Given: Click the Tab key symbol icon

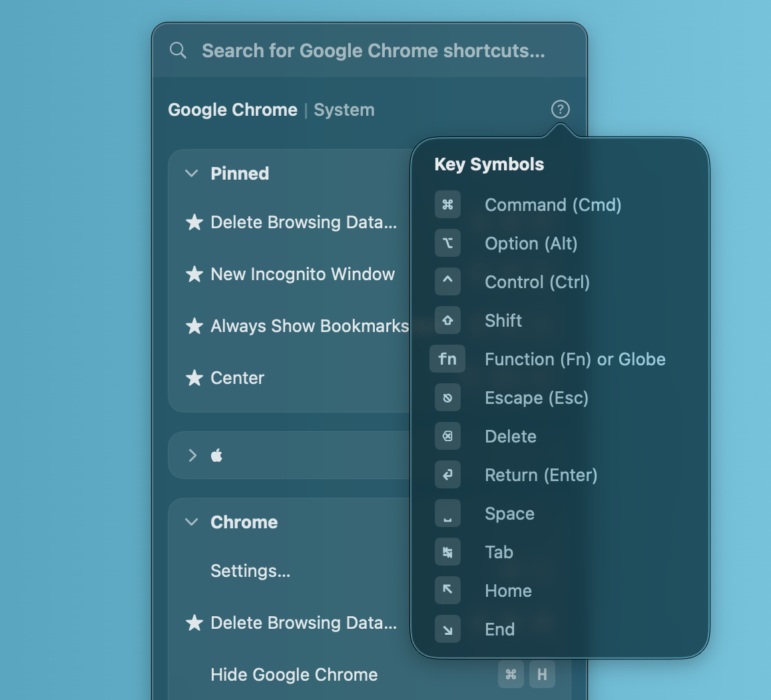Looking at the screenshot, I should pyautogui.click(x=447, y=552).
